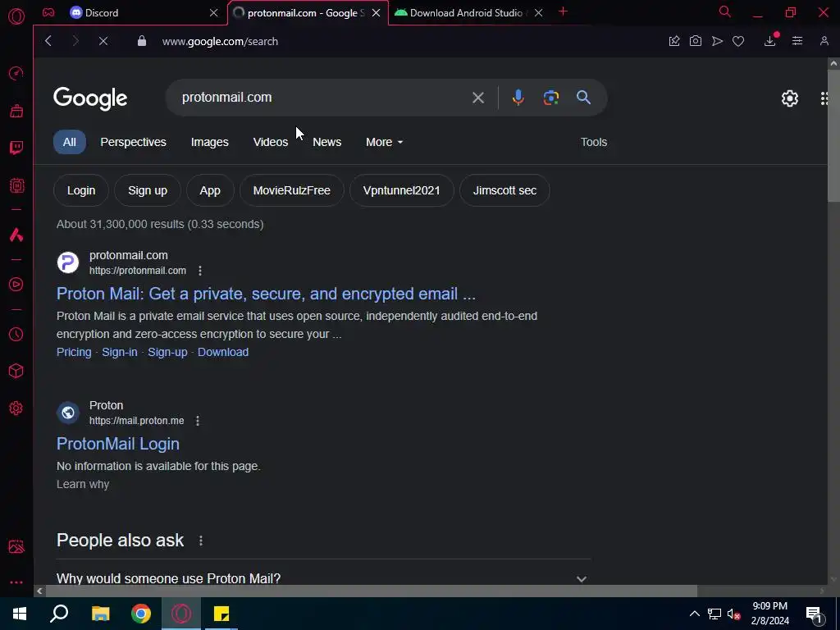Image resolution: width=840 pixels, height=630 pixels.
Task: Open Twitch panel in sidebar
Action: point(16,148)
